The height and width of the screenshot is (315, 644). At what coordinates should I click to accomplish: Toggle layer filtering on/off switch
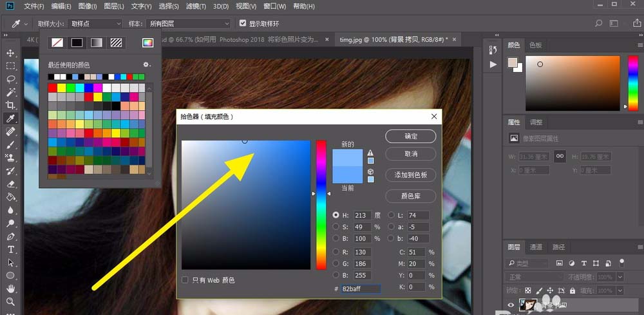622,262
